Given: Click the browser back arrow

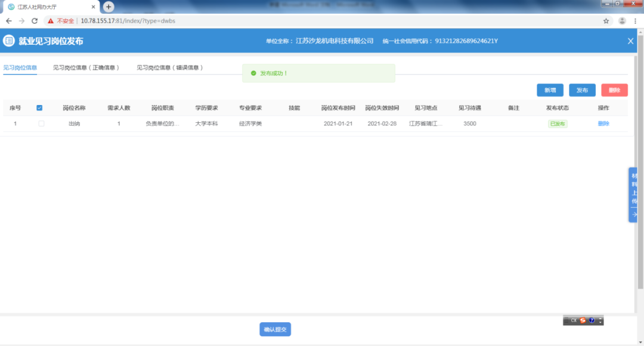Looking at the screenshot, I should (x=9, y=21).
